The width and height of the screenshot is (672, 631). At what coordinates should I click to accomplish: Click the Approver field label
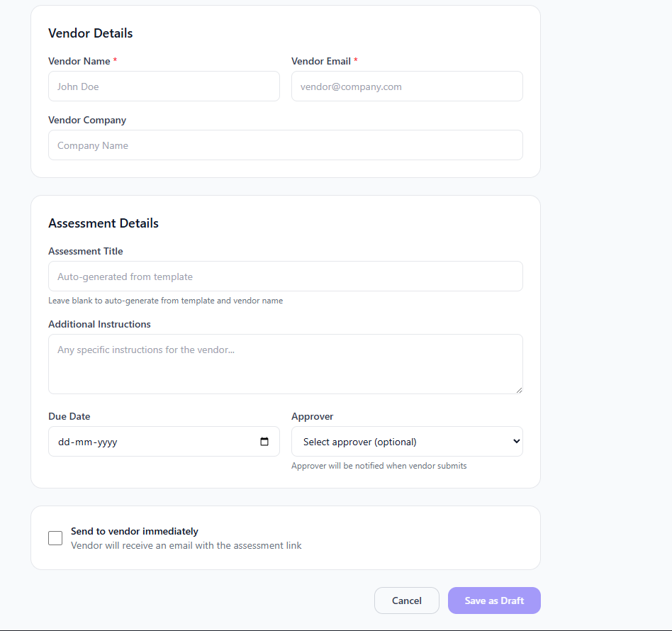[x=312, y=416]
